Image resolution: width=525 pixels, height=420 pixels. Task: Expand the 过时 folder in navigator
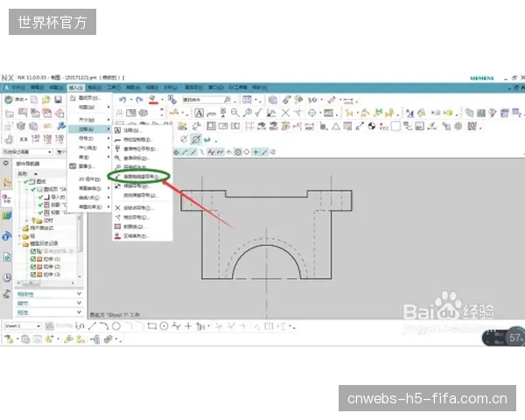point(27,220)
